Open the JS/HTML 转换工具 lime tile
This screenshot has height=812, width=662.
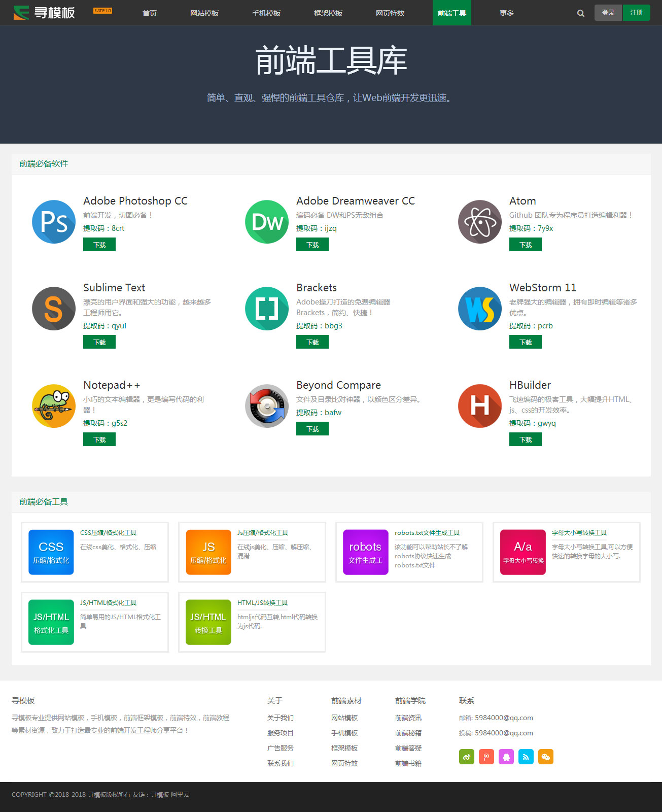(208, 622)
